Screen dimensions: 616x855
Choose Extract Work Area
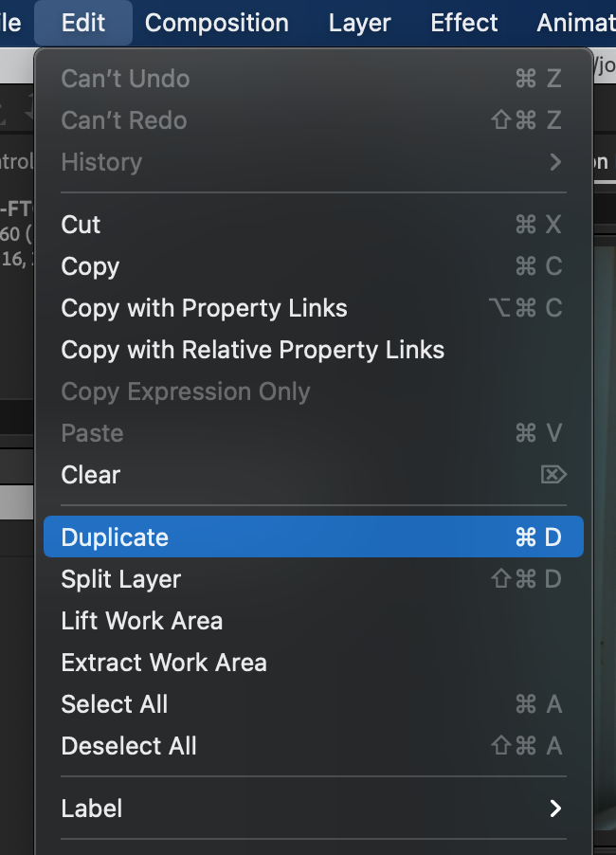pyautogui.click(x=314, y=663)
